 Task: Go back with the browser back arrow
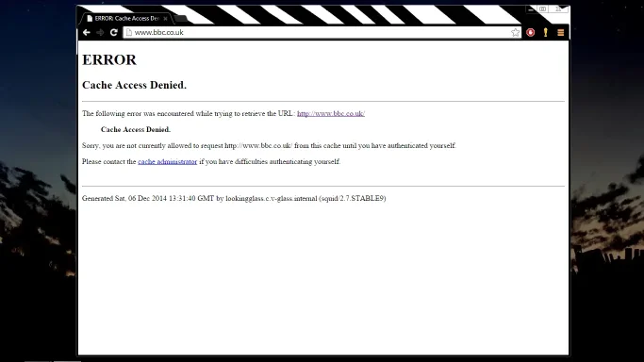86,32
